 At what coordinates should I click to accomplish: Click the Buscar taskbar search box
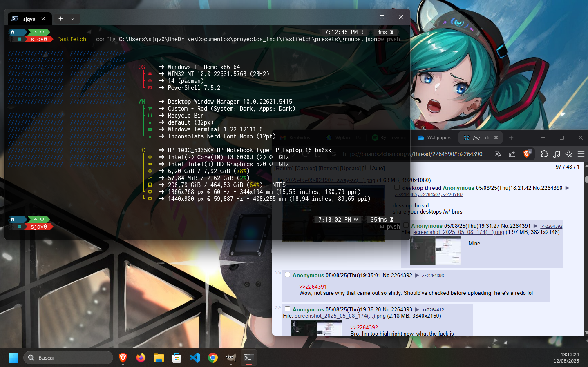pyautogui.click(x=68, y=358)
